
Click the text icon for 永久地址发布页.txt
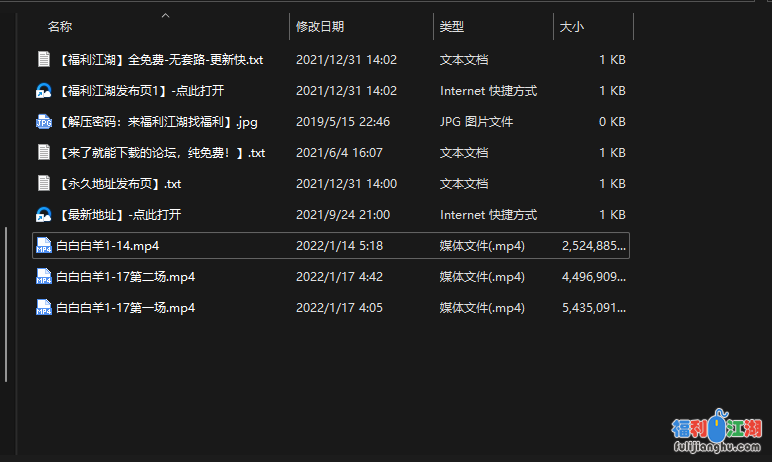[x=43, y=184]
